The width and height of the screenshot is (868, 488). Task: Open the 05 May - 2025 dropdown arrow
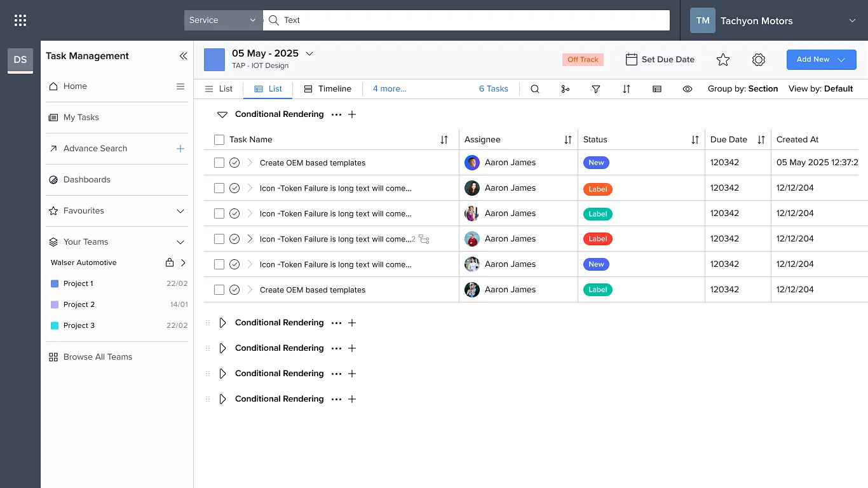tap(309, 53)
